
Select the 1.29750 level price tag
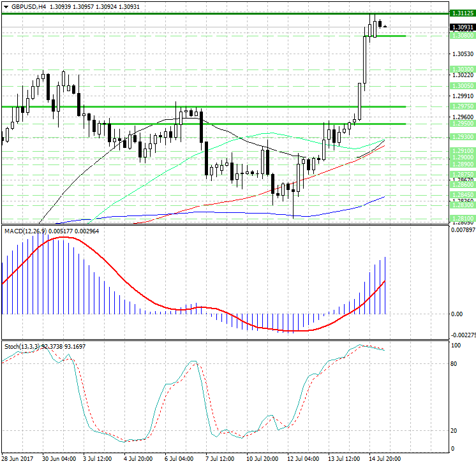[461, 106]
